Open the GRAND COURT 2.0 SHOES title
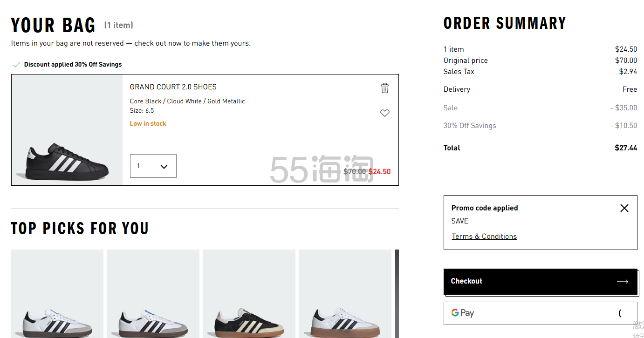This screenshot has height=338, width=644. pyautogui.click(x=173, y=87)
